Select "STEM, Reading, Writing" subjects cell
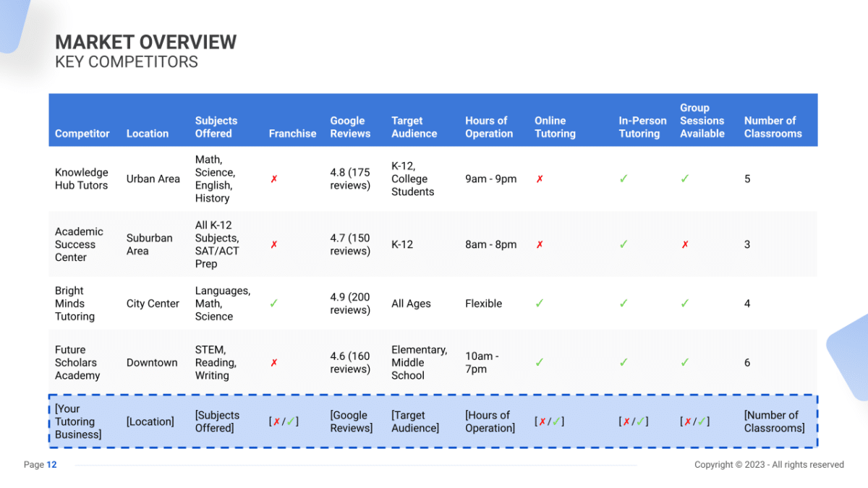Screen dimensions: 868x488 click(216, 363)
